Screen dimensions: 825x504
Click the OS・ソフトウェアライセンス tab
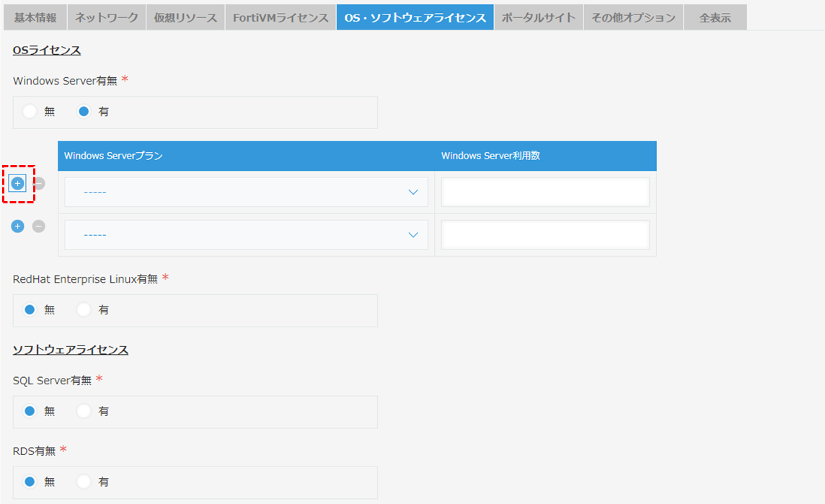[415, 17]
